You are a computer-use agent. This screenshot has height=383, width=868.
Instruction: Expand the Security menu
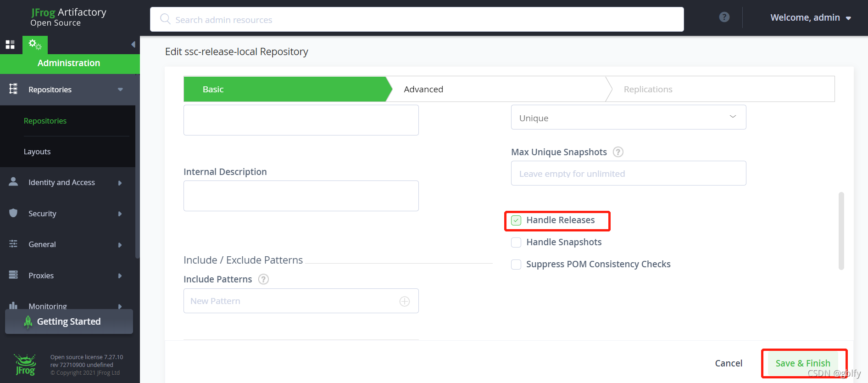(120, 214)
